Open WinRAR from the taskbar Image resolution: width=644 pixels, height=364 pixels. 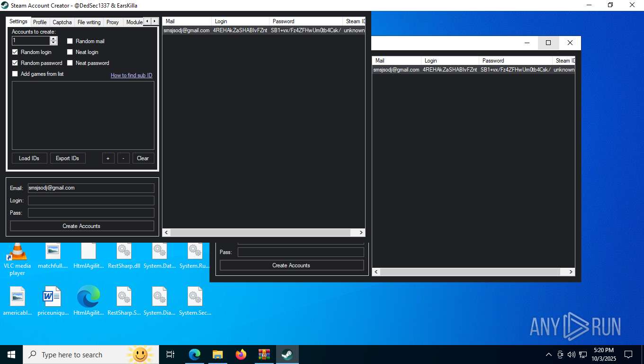[x=264, y=355]
